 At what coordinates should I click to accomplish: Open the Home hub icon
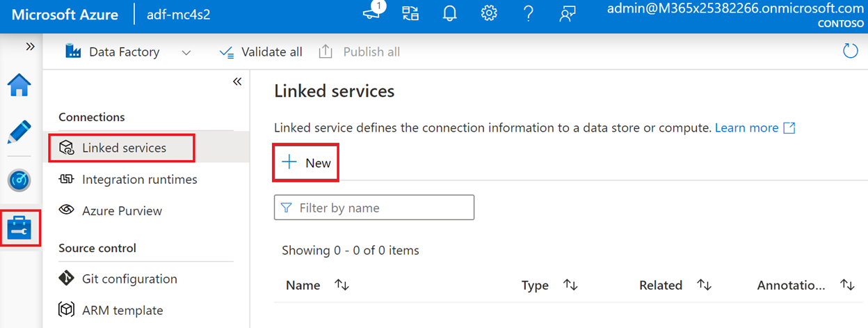click(x=19, y=85)
